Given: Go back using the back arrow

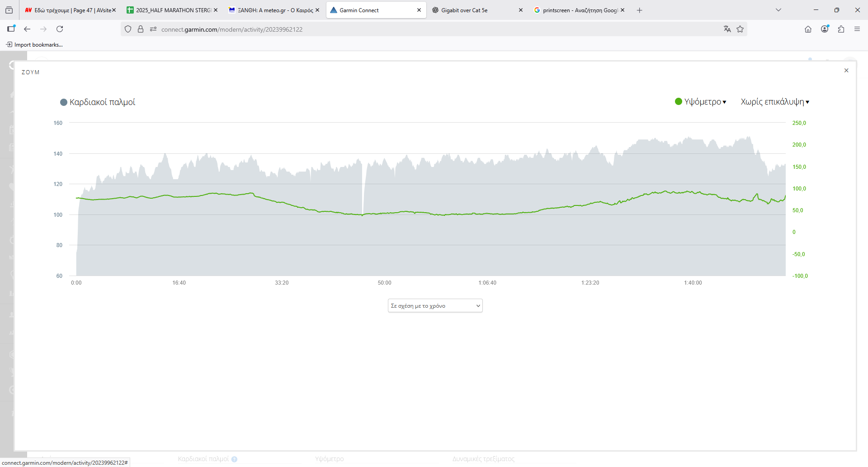Looking at the screenshot, I should click(x=27, y=29).
